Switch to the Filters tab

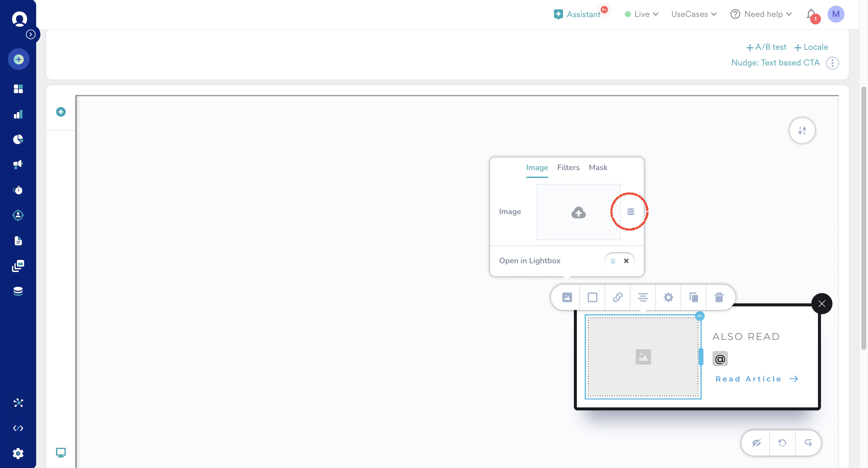[x=568, y=168]
